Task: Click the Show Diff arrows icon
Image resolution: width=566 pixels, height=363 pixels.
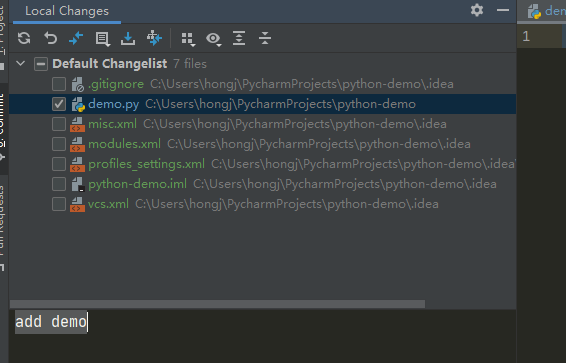Action: pos(76,38)
